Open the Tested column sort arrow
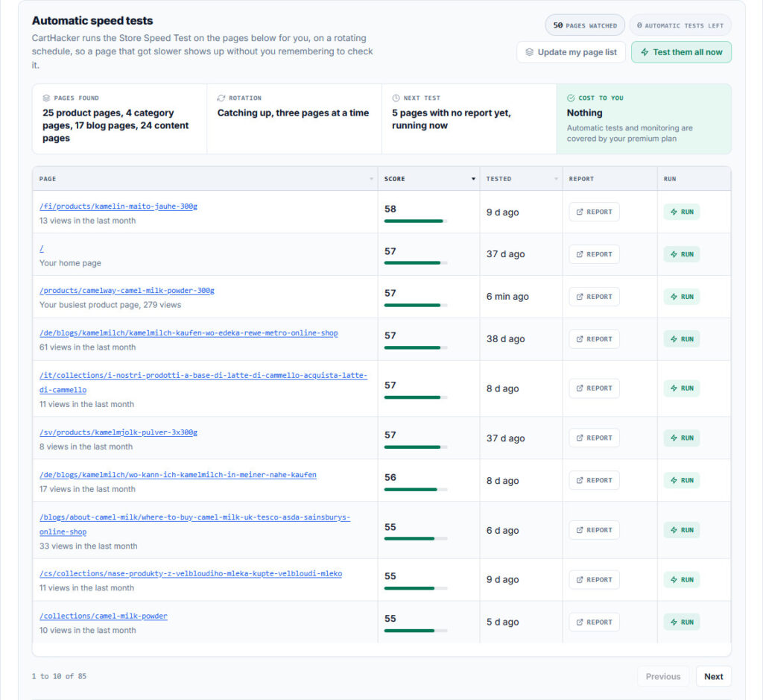The width and height of the screenshot is (763, 700). click(x=556, y=179)
